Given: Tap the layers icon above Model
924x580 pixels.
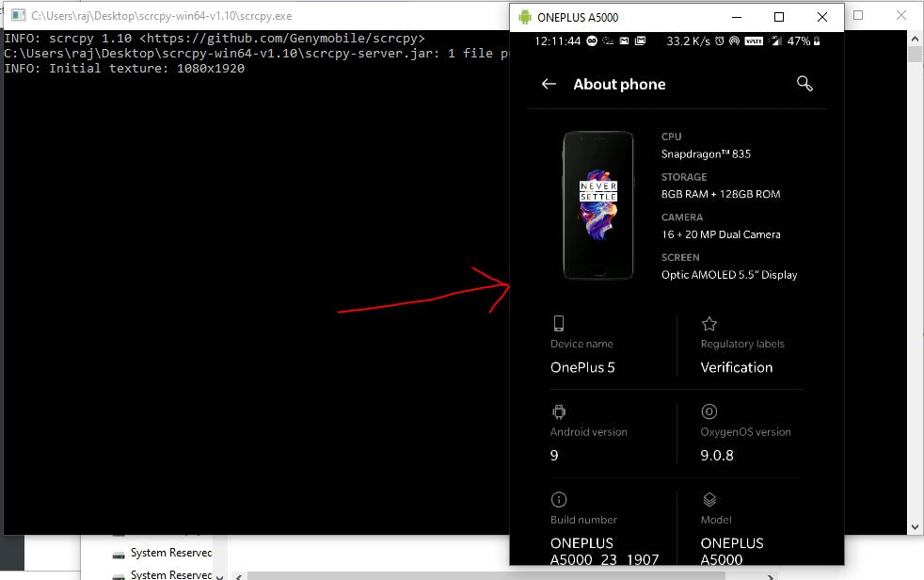Looking at the screenshot, I should [709, 499].
